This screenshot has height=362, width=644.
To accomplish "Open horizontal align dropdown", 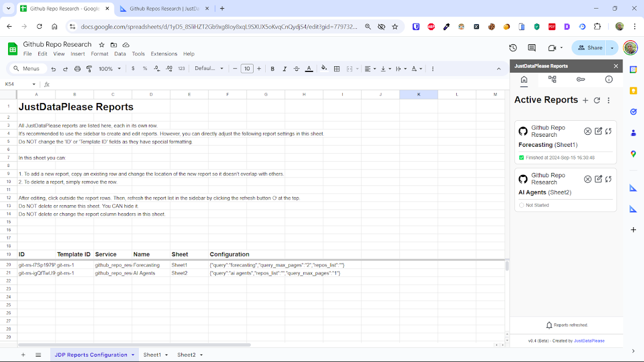I will tap(370, 69).
